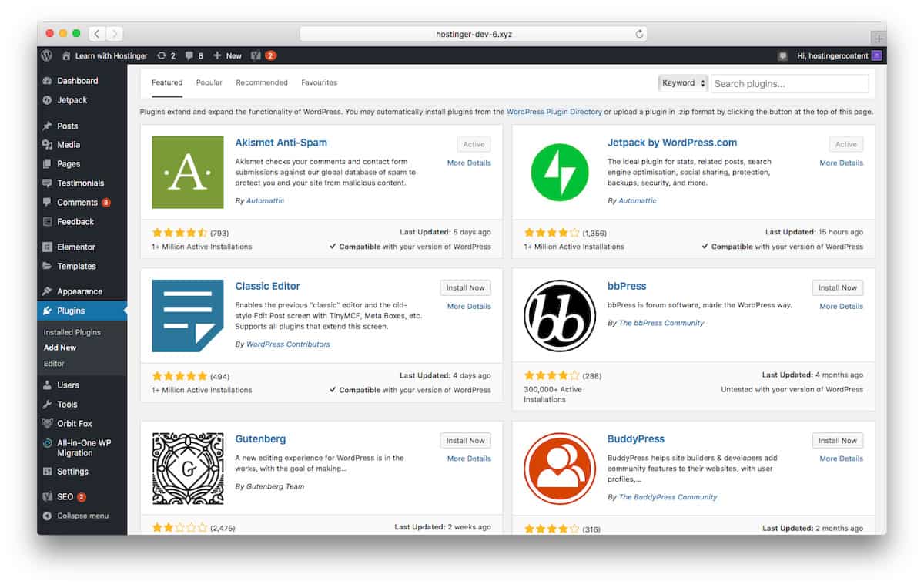Open the Automattic author link under Akismet
This screenshot has width=924, height=588.
click(x=265, y=200)
